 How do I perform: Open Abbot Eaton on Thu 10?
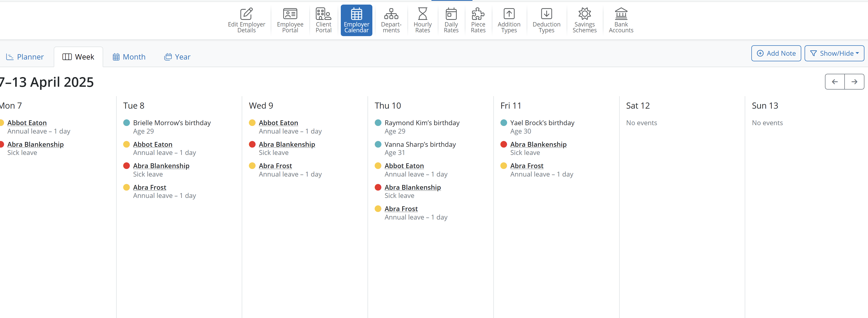(x=404, y=166)
